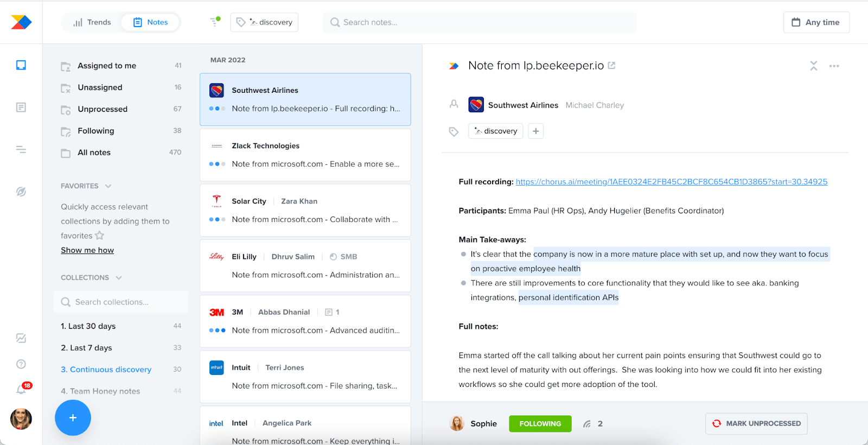The height and width of the screenshot is (445, 868).
Task: Open notifications bell with 18 badge
Action: 23,389
